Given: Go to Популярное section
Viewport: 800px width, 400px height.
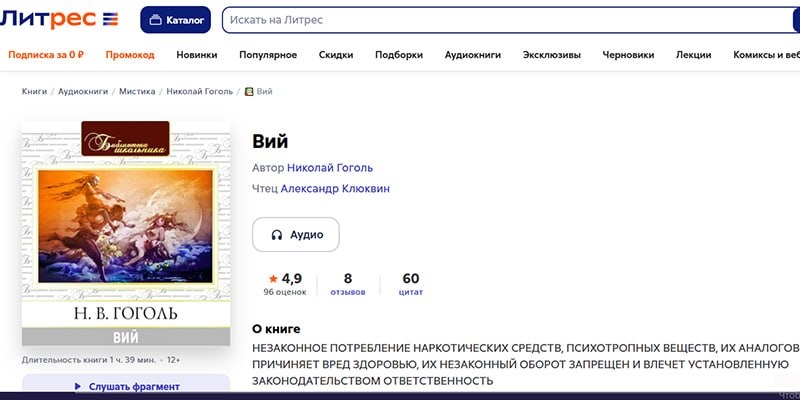Looking at the screenshot, I should [x=268, y=55].
